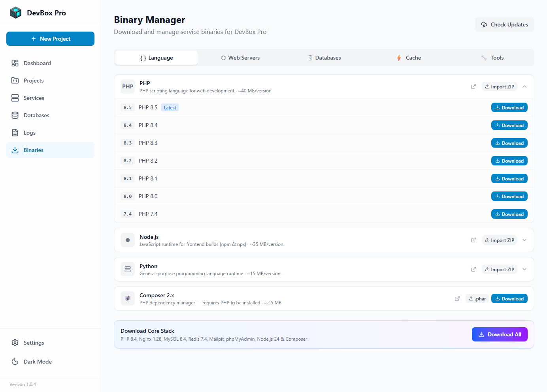This screenshot has width=547, height=392.
Task: Open Python's external link icon
Action: coord(473,269)
